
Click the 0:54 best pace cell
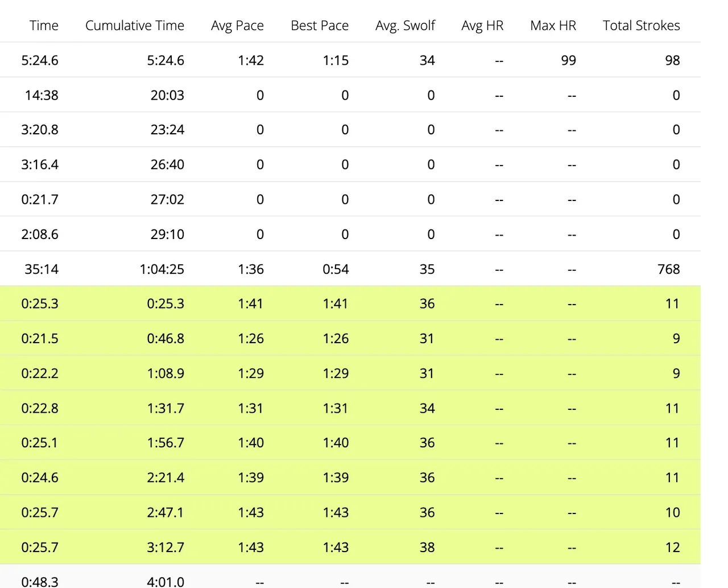click(336, 269)
